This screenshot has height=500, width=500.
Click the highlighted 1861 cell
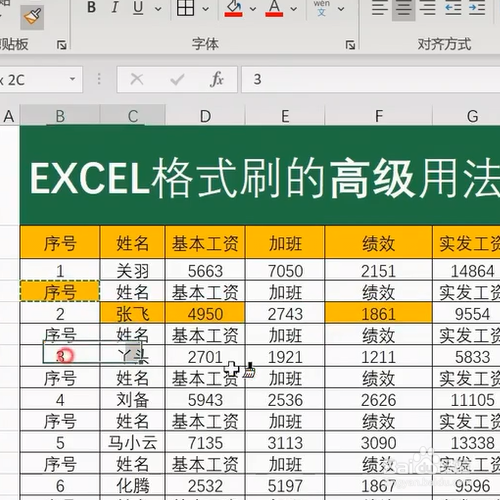click(x=379, y=313)
